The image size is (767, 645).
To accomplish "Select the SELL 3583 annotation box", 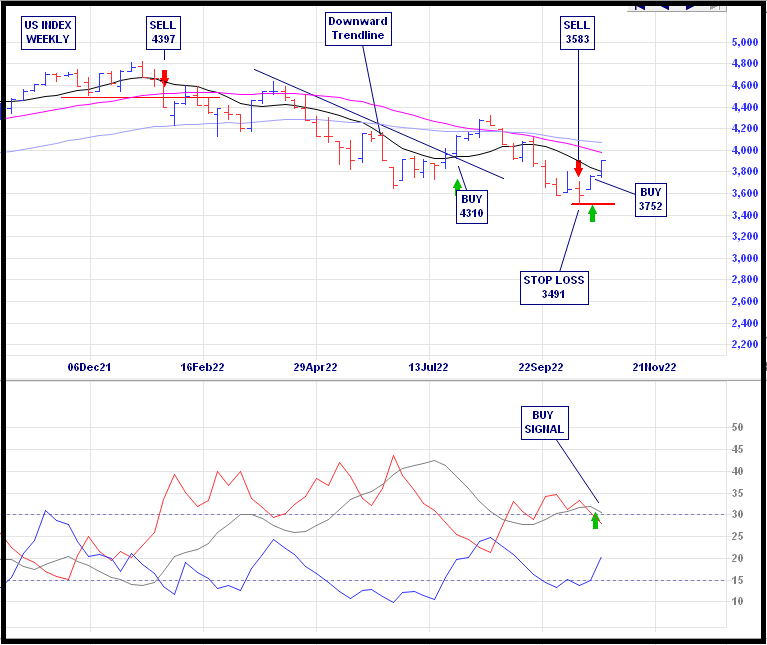I will (577, 33).
